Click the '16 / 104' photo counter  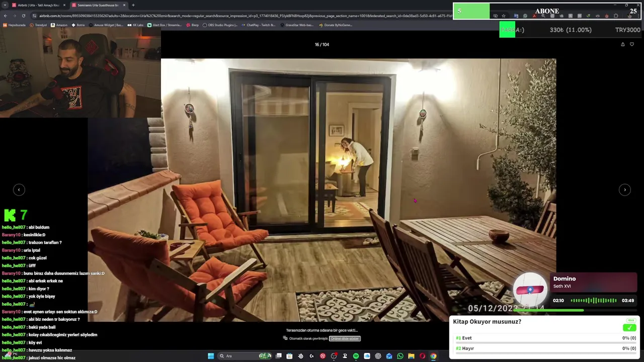(322, 44)
